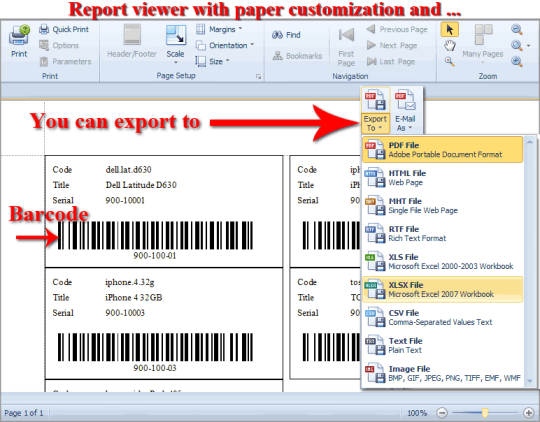Go to Previous Page

tap(397, 29)
